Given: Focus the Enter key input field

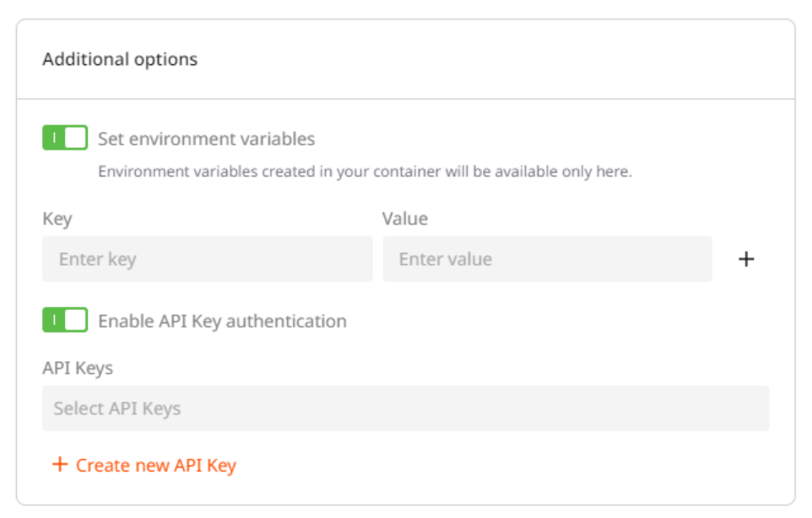Looking at the screenshot, I should pyautogui.click(x=207, y=259).
